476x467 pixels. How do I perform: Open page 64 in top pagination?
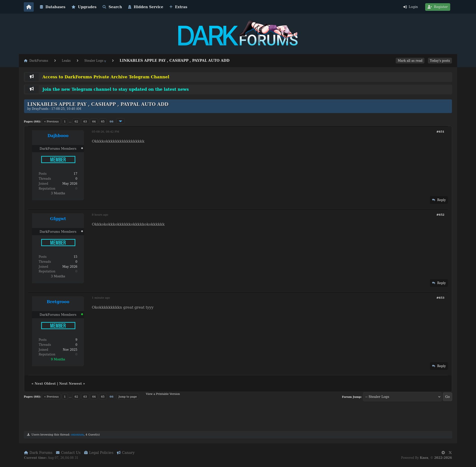94,121
